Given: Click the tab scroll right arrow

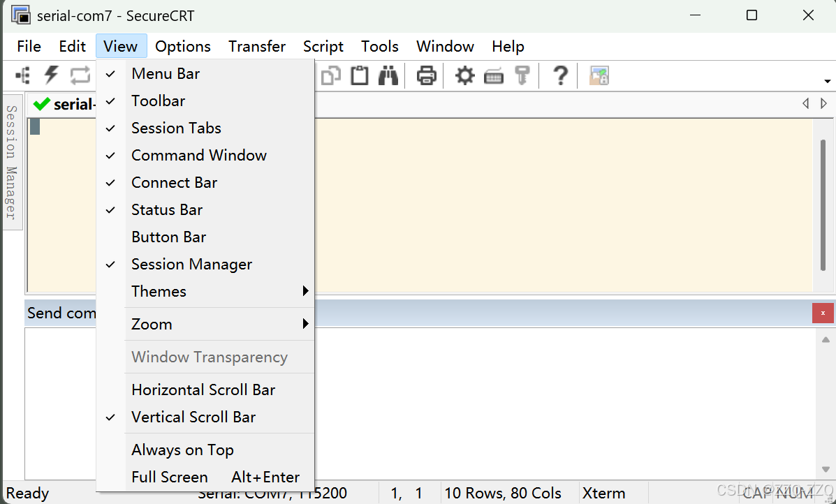Looking at the screenshot, I should 823,103.
